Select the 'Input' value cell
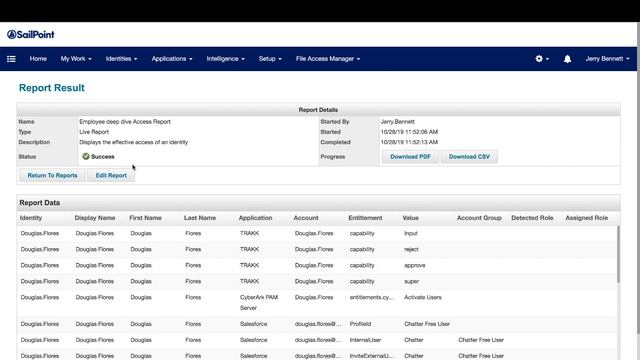The width and height of the screenshot is (640, 360). point(411,233)
